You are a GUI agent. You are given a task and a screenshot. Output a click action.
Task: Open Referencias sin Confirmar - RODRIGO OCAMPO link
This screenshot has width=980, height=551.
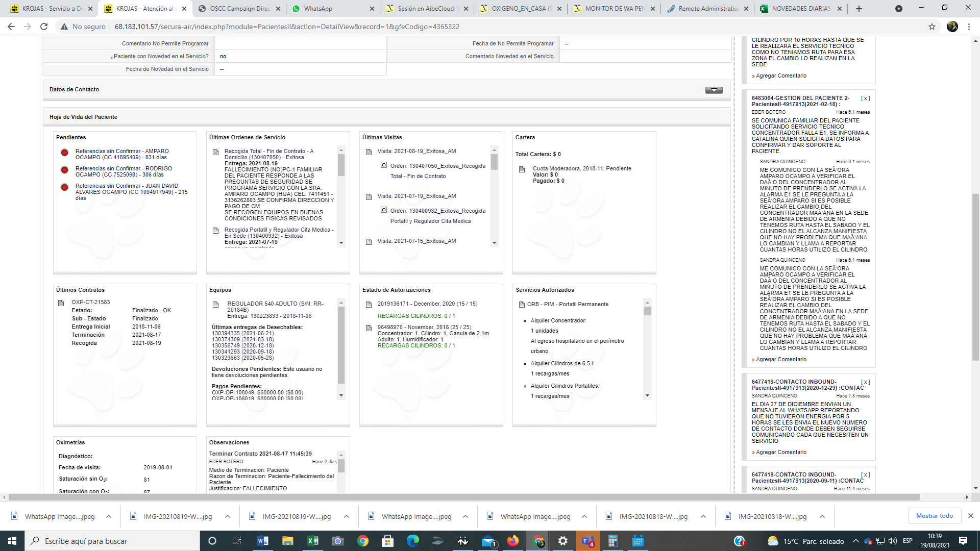(x=124, y=171)
